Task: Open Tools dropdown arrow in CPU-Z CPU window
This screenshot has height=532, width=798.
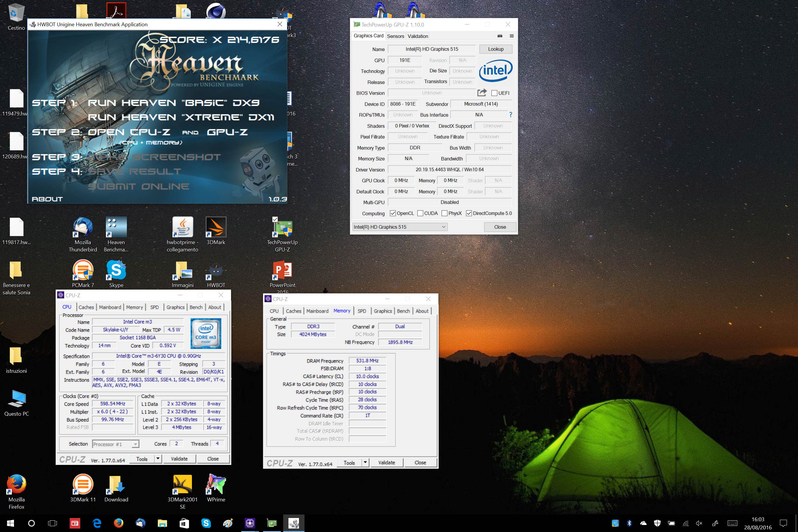Action: click(x=158, y=459)
